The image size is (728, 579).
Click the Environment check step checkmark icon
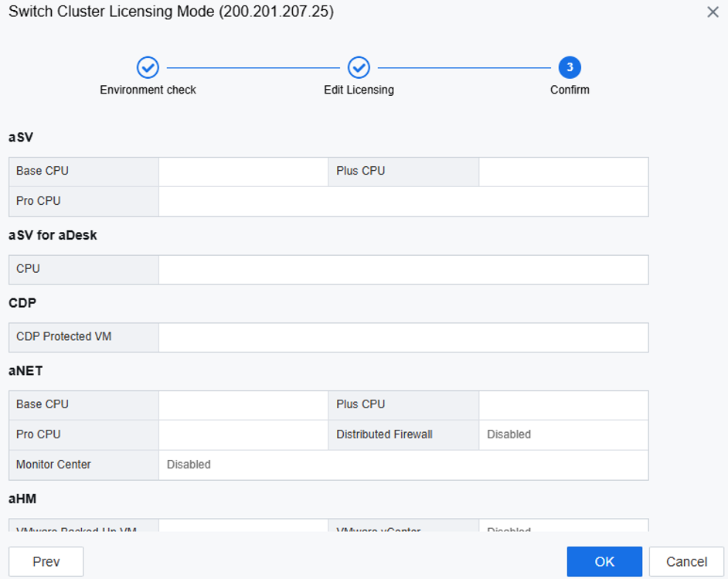point(148,68)
